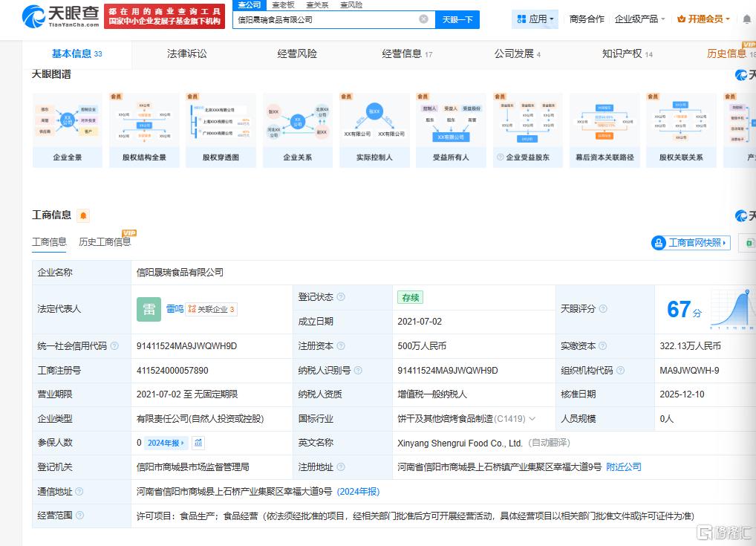Open the 股权穿透图 thumbnail
This screenshot has height=546, width=756.
click(221, 130)
